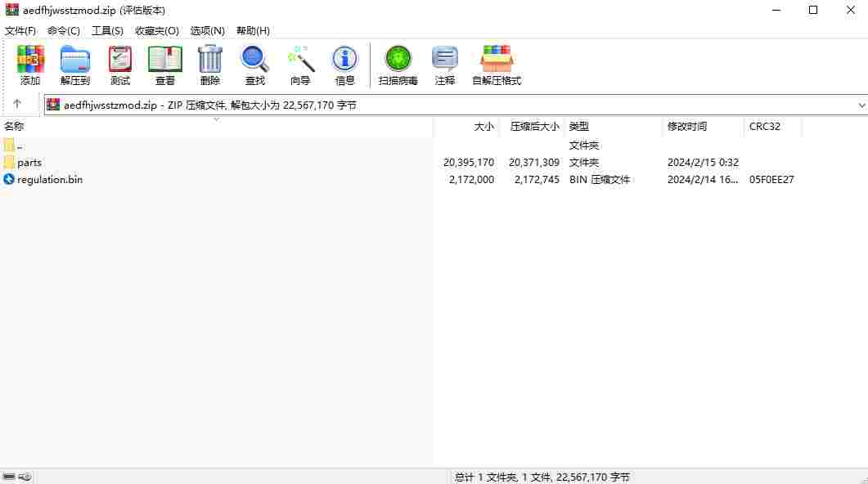Click CRC32 value 05F0EE27

[771, 179]
